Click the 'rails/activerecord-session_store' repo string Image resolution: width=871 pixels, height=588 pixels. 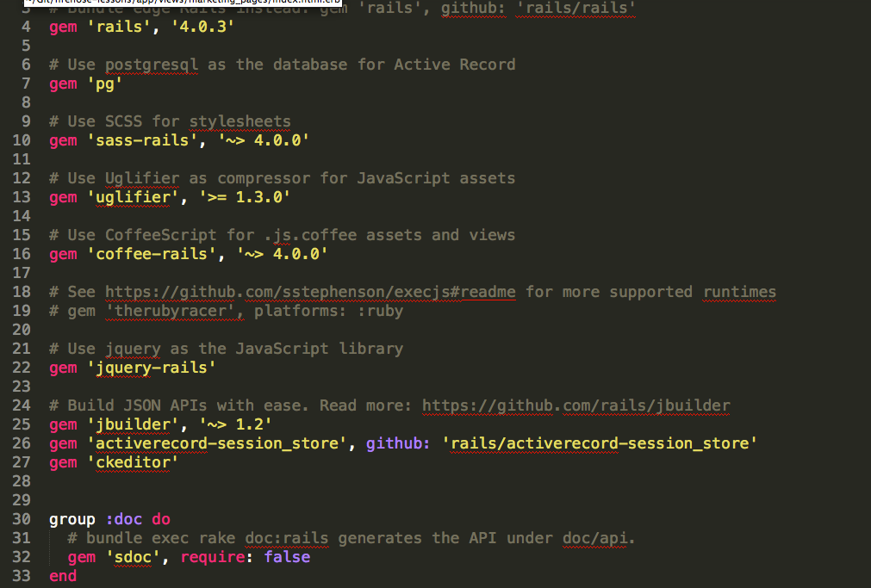tap(600, 443)
